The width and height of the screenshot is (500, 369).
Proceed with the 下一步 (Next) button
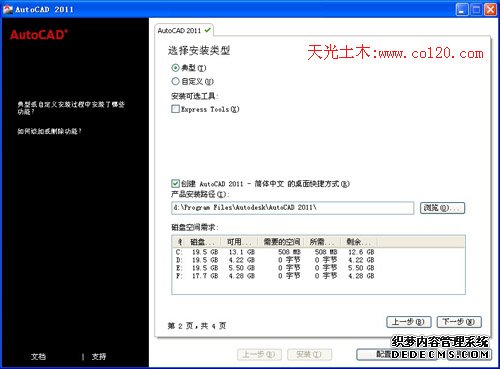point(459,322)
